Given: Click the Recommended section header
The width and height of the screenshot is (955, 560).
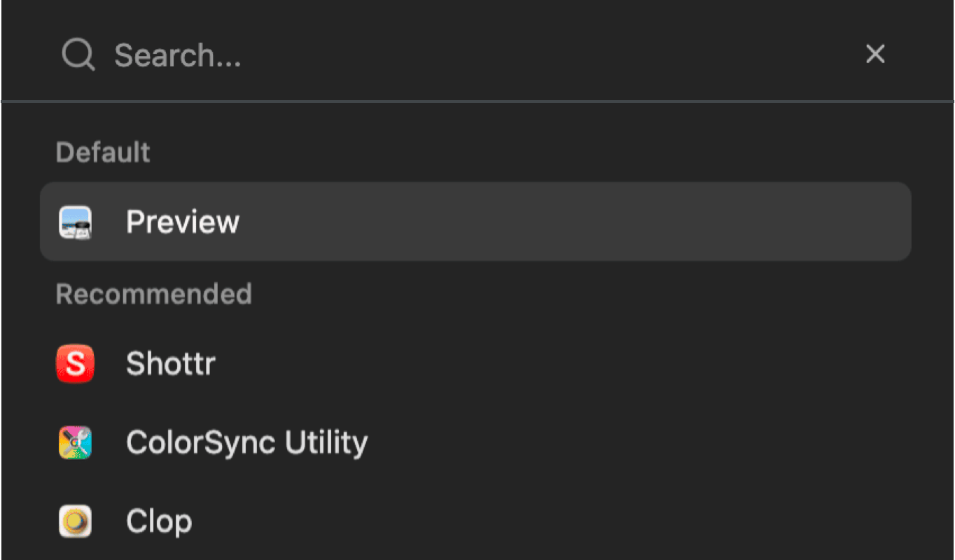Looking at the screenshot, I should pyautogui.click(x=153, y=294).
